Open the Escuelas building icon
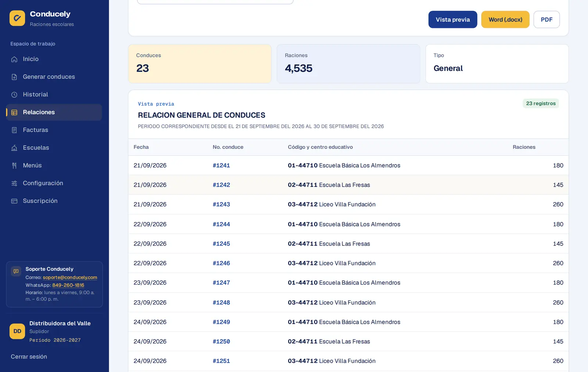 click(x=14, y=148)
